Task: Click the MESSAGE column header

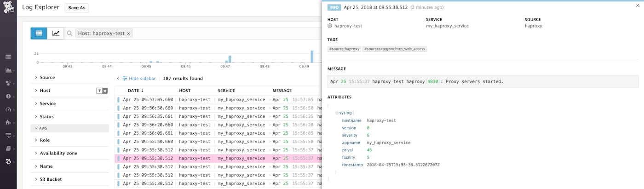Action: click(x=282, y=91)
